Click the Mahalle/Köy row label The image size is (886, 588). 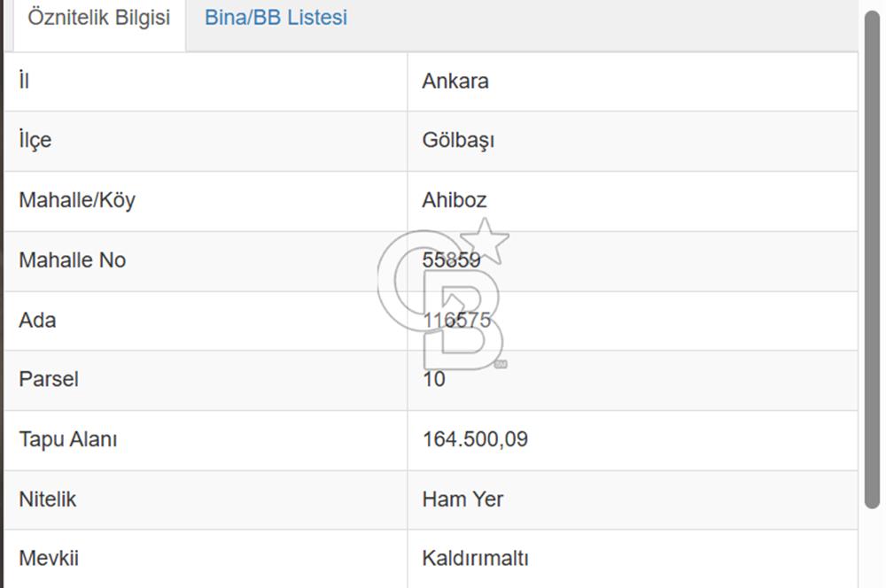77,200
